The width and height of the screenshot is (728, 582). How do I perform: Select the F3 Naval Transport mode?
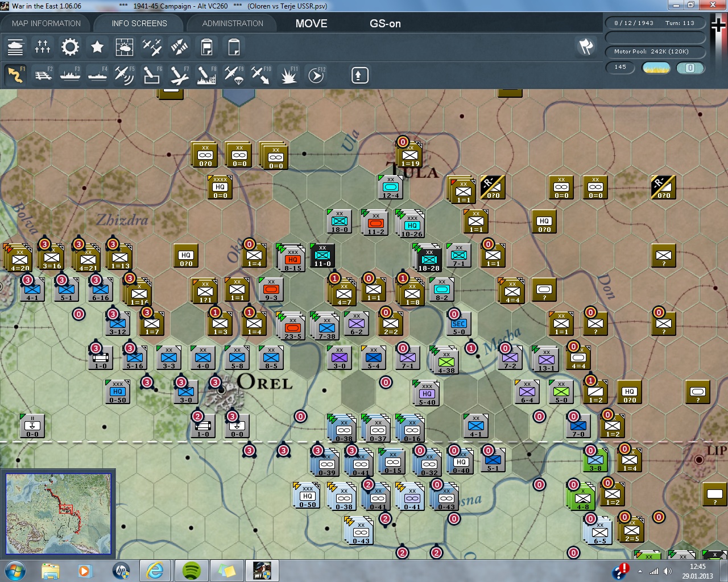point(70,75)
